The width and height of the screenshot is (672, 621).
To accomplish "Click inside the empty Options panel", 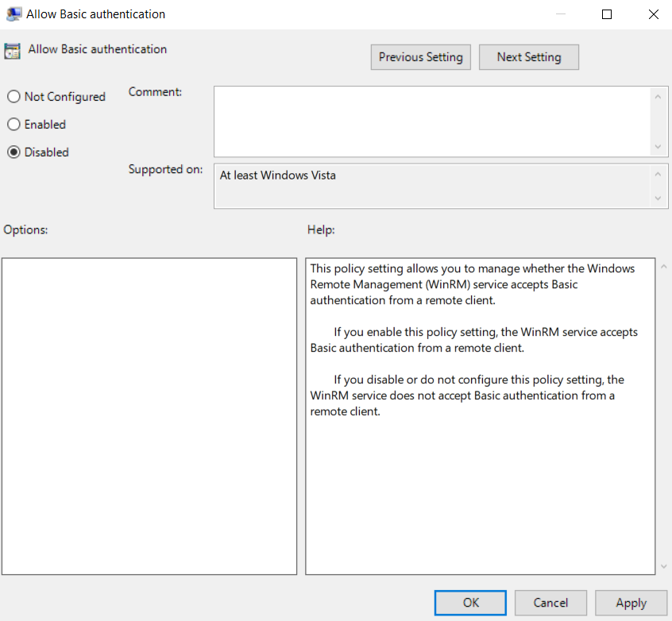I will [x=151, y=413].
